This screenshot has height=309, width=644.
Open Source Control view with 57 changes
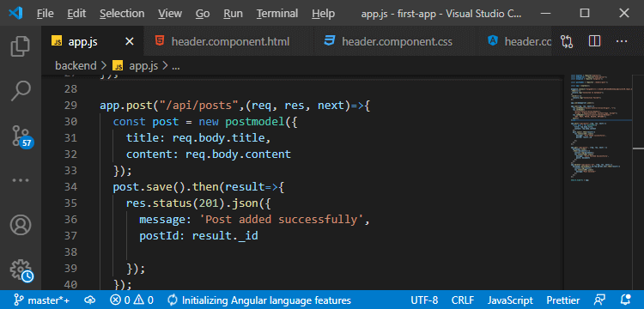tap(21, 136)
